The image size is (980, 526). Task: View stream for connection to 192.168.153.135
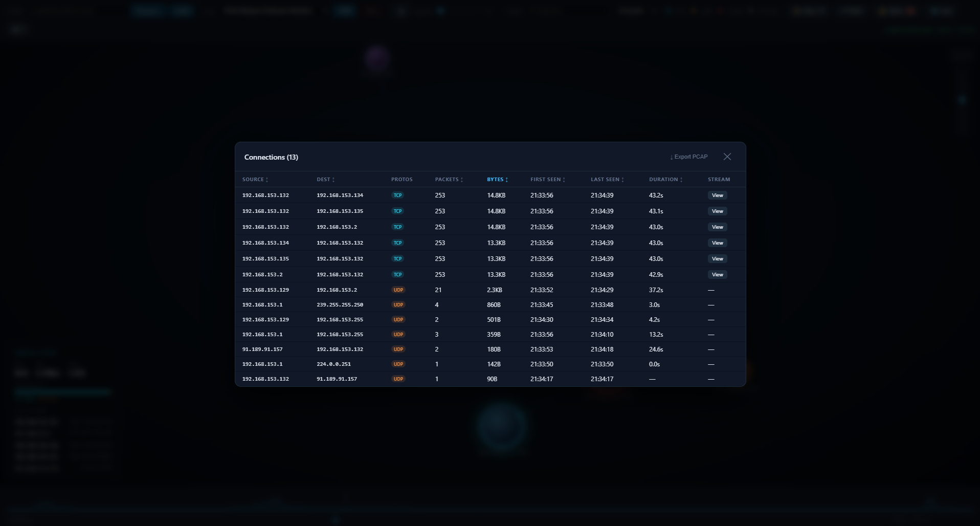[x=717, y=211]
